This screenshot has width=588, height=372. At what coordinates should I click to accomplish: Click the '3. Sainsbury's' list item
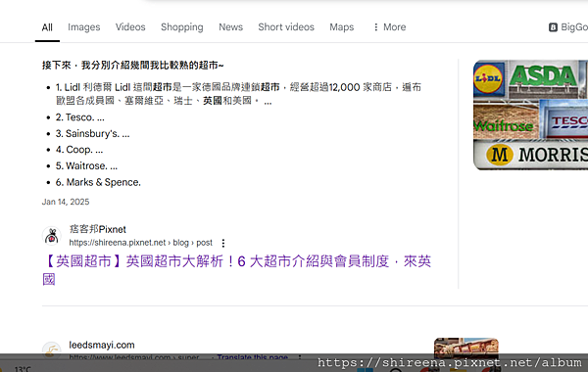(x=93, y=134)
